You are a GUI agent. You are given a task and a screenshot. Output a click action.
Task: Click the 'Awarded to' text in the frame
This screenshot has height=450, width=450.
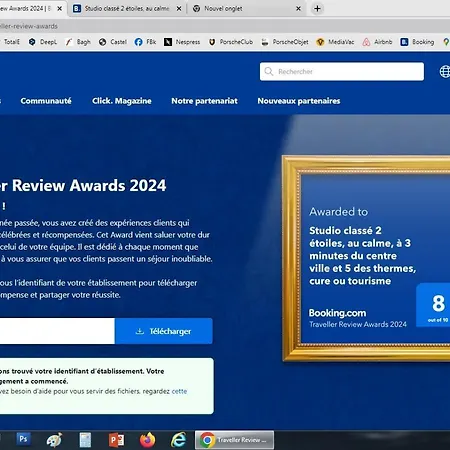click(x=339, y=212)
